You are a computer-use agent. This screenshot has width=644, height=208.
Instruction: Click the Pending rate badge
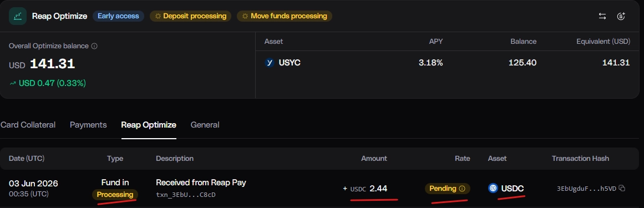coord(447,188)
